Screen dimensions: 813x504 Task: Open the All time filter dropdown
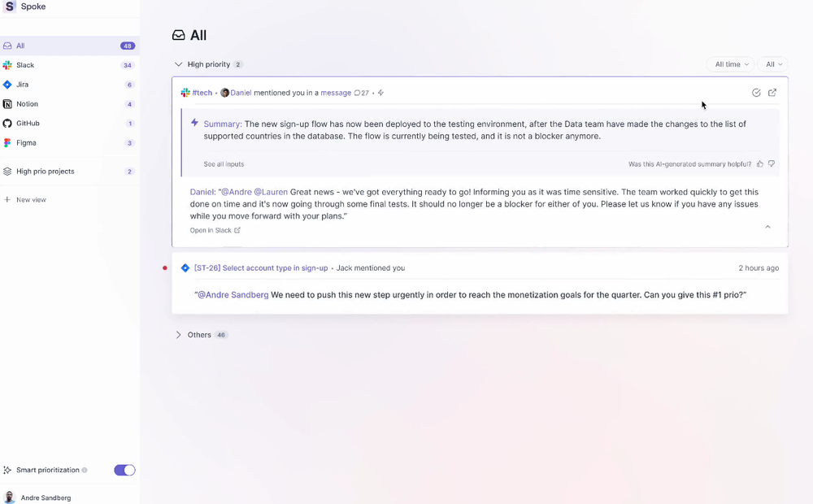(x=729, y=63)
